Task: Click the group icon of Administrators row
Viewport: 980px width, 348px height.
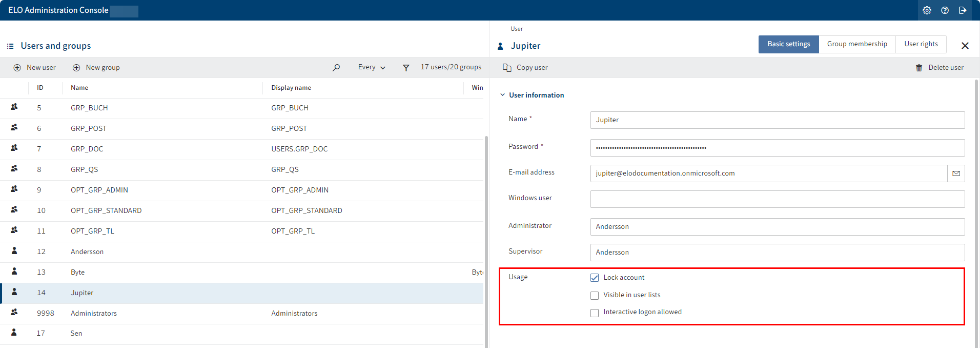Action: click(x=14, y=312)
